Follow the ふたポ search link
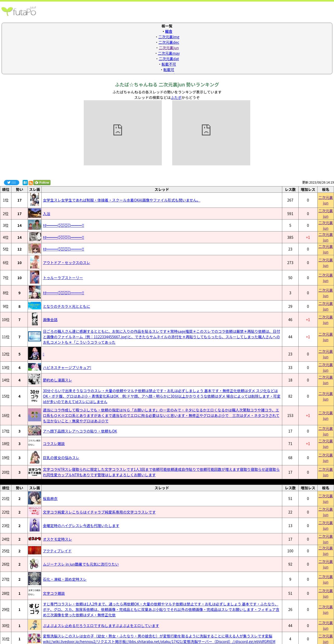334x644 pixels. coord(176,98)
